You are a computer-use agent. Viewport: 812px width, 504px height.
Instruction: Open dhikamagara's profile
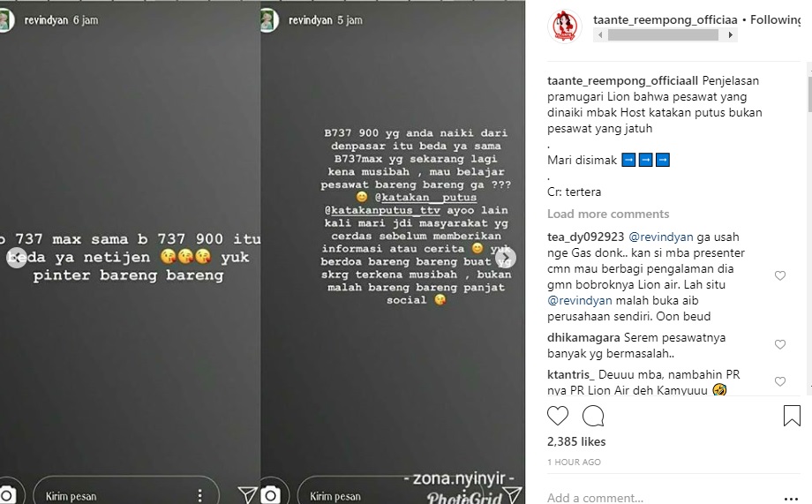(583, 338)
